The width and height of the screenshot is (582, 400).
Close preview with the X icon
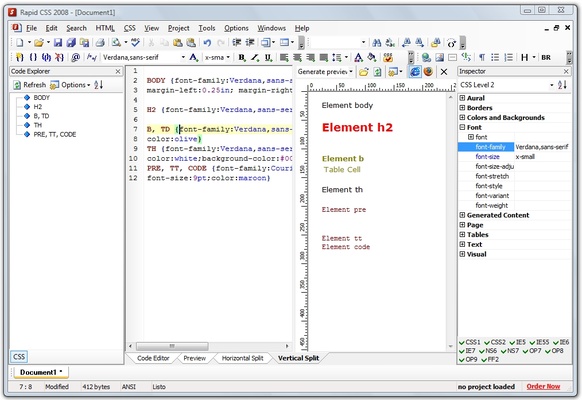[444, 72]
